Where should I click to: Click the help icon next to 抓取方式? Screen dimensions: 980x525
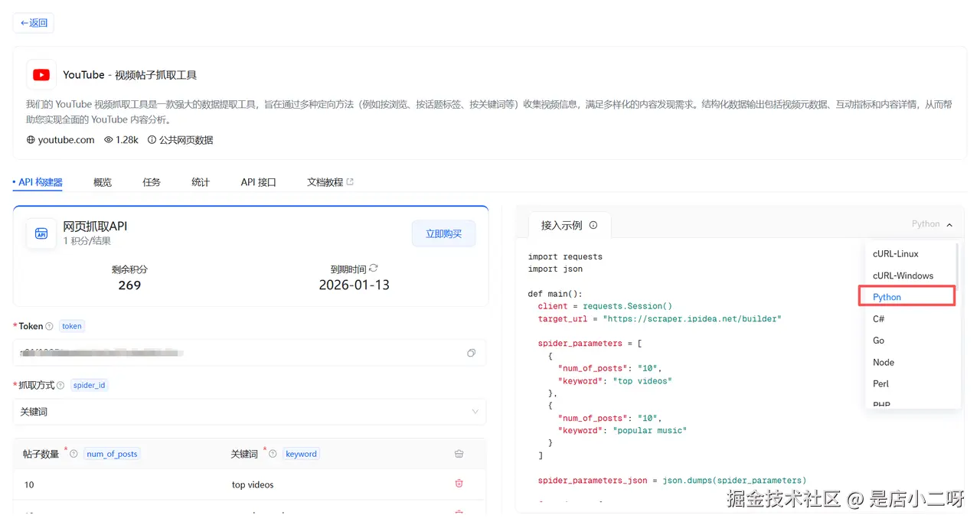coord(60,385)
